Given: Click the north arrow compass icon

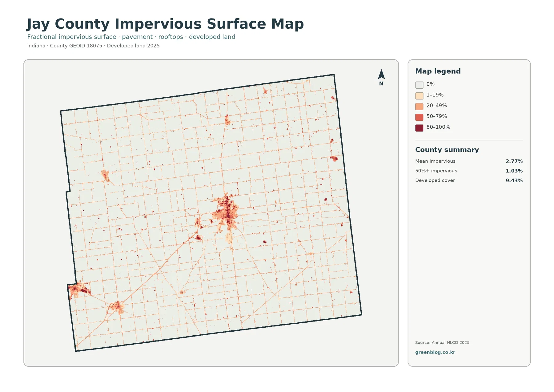Looking at the screenshot, I should (x=381, y=74).
